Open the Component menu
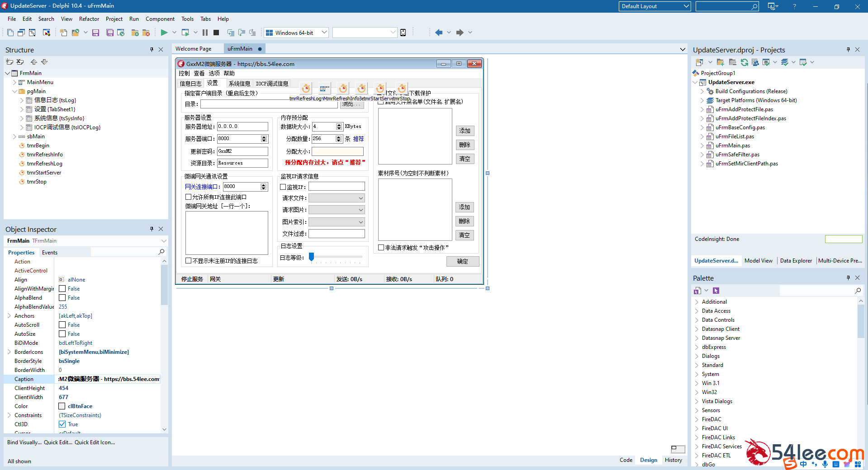The width and height of the screenshot is (868, 470). [160, 19]
